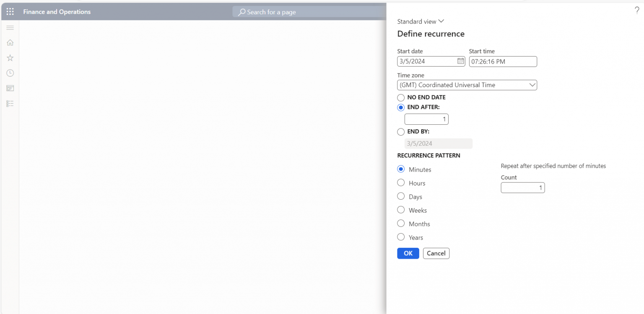
Task: Click the Help question mark icon
Action: [637, 10]
